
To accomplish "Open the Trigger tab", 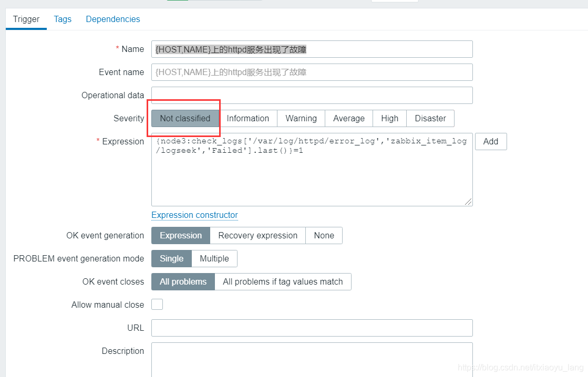I will (26, 19).
